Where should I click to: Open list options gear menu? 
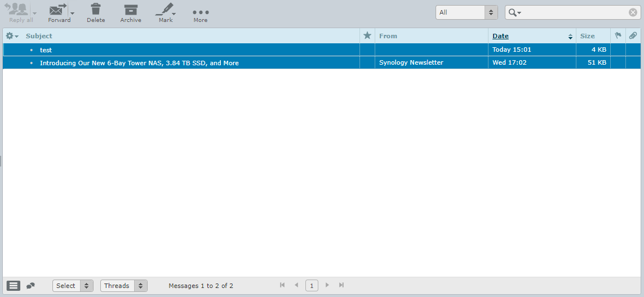(x=12, y=36)
